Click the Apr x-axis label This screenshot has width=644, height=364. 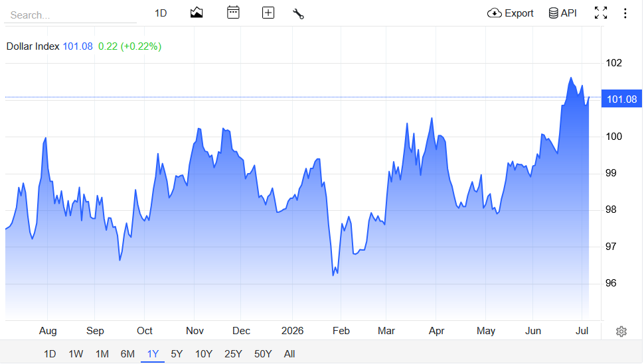[436, 331]
